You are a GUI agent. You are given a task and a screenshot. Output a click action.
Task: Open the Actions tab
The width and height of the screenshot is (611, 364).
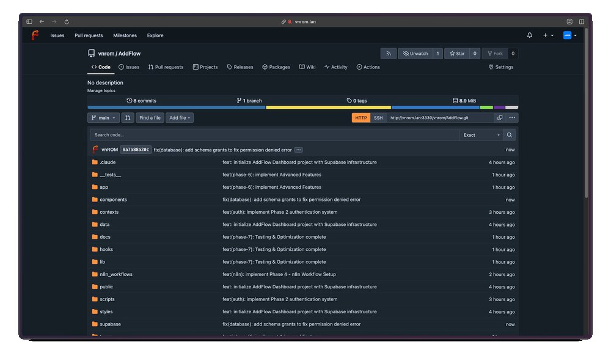tap(368, 67)
